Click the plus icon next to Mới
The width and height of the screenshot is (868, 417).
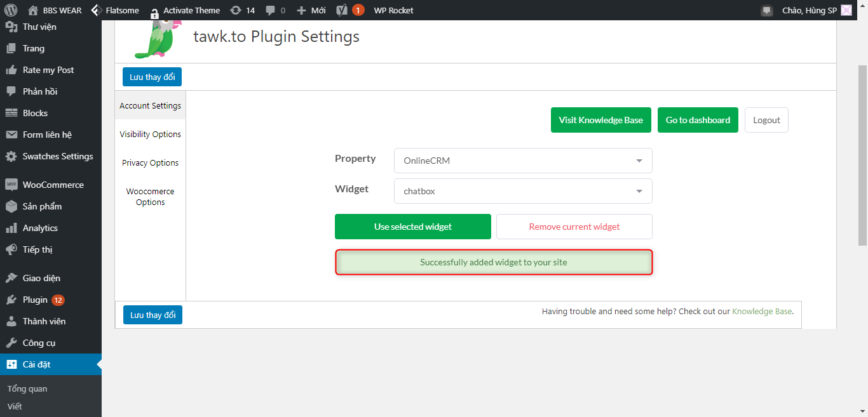301,10
